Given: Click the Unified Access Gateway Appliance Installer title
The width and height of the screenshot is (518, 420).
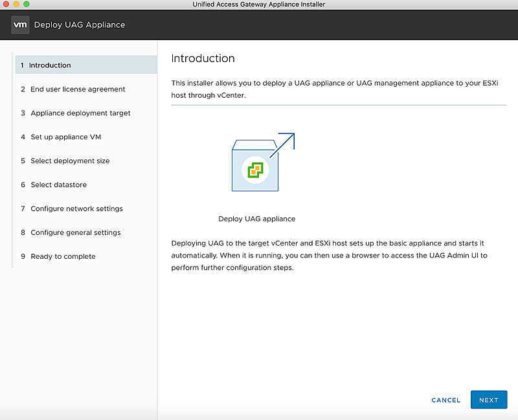Looking at the screenshot, I should (258, 5).
